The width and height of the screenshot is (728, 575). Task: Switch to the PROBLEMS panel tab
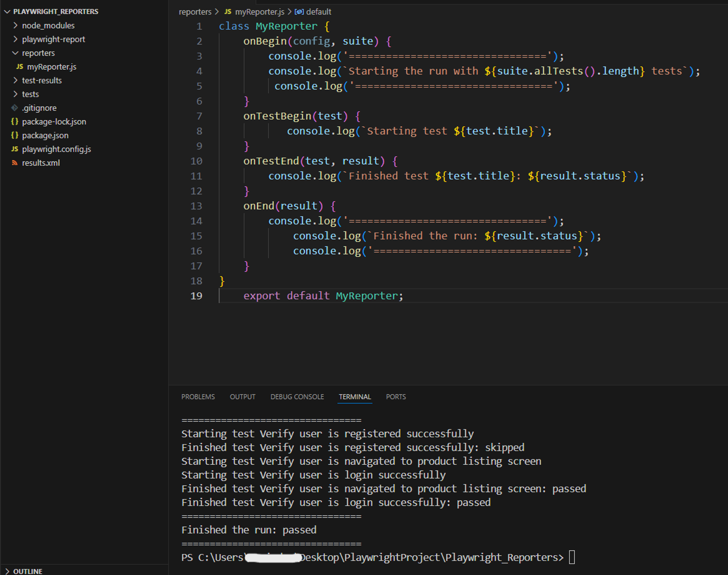198,397
